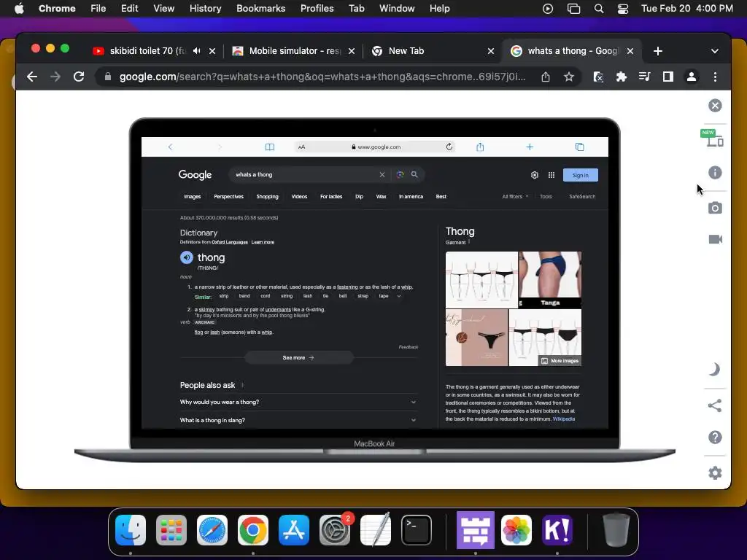Open the History menu
Viewport: 747px width, 560px height.
(205, 9)
